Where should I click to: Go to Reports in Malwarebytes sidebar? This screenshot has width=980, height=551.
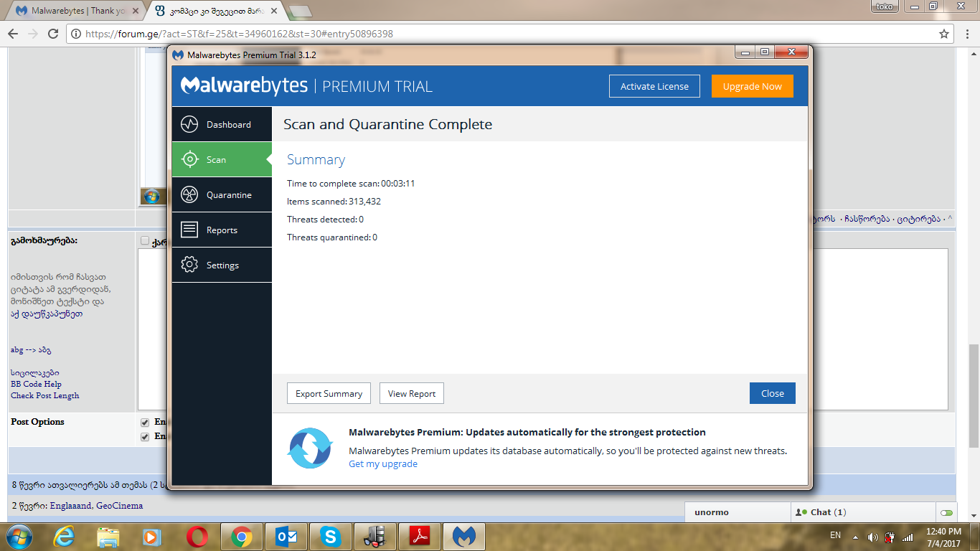point(222,230)
